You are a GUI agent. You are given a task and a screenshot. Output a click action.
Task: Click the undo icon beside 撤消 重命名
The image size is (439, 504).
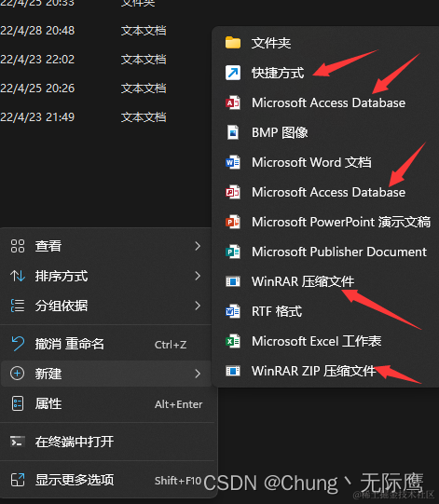click(18, 344)
